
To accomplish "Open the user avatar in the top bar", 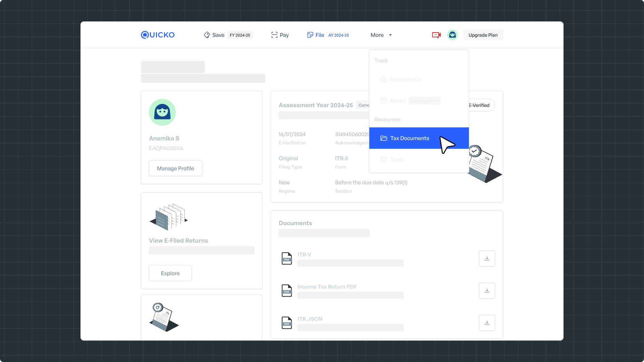I will pyautogui.click(x=452, y=35).
